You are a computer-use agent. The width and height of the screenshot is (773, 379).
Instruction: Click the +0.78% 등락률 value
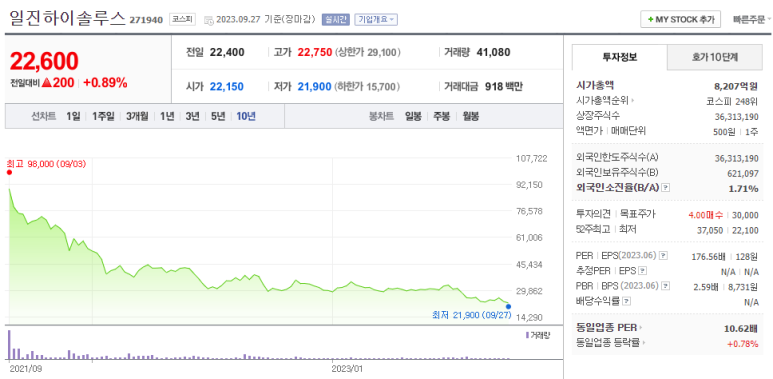(x=743, y=344)
